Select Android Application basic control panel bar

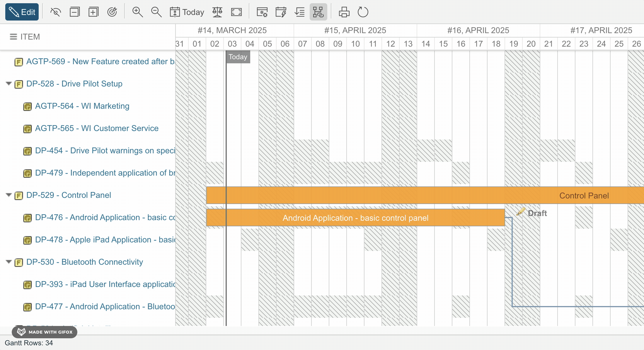pos(355,218)
